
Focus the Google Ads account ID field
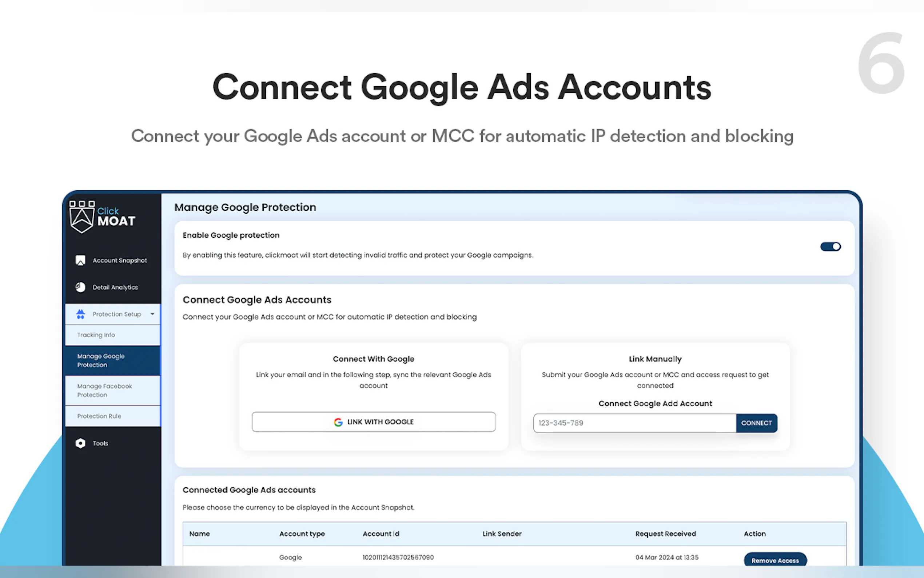pos(634,423)
